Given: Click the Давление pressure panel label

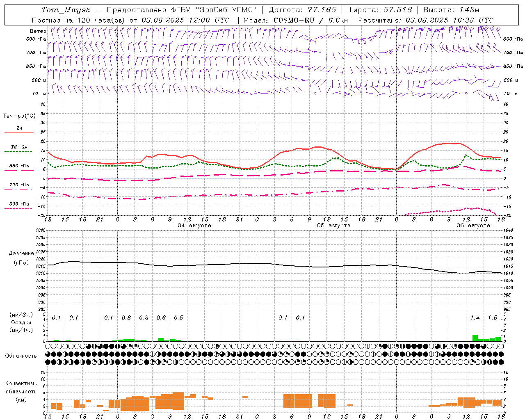Looking at the screenshot, I should tap(21, 253).
